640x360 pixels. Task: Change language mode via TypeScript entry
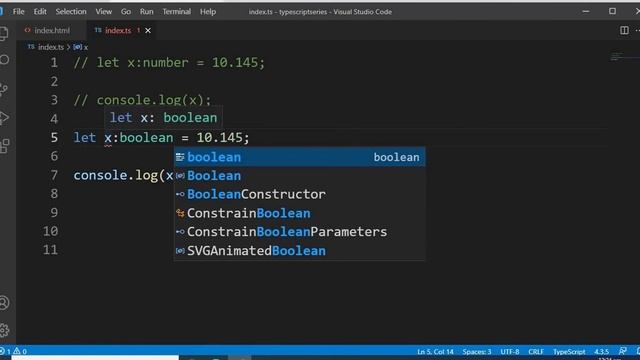(x=569, y=351)
